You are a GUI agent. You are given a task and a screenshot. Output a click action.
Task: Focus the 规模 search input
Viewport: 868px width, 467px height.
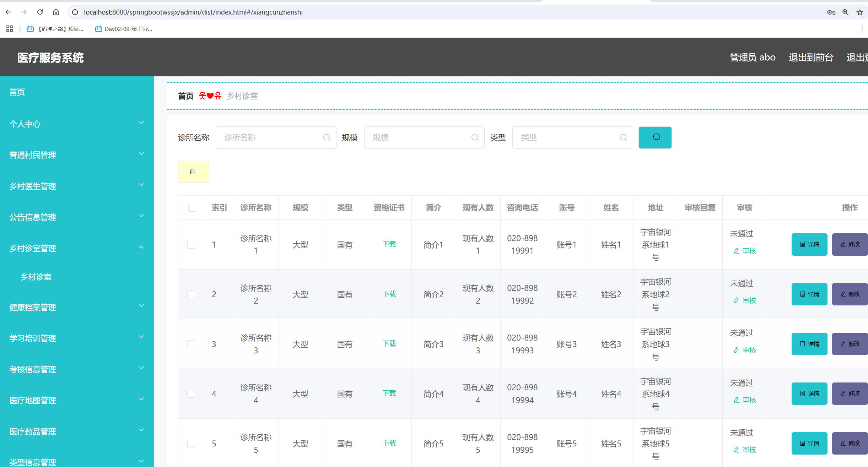coord(424,137)
